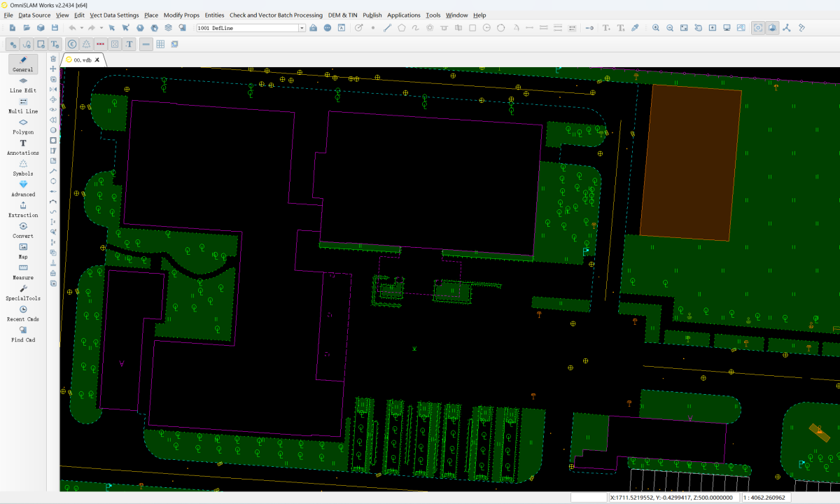Open the DEM & TIN menu

pos(343,15)
